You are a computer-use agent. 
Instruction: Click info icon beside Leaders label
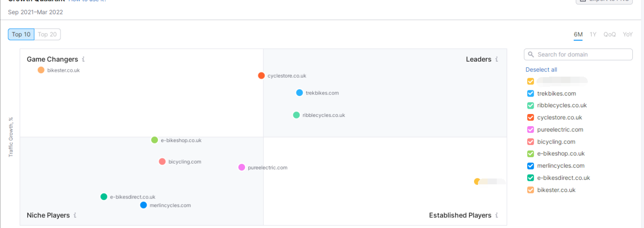[497, 59]
